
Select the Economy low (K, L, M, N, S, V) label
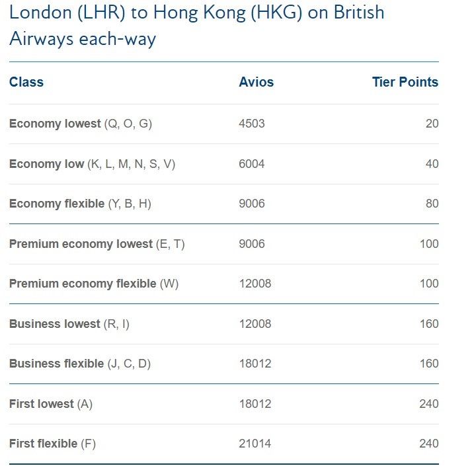(x=92, y=164)
